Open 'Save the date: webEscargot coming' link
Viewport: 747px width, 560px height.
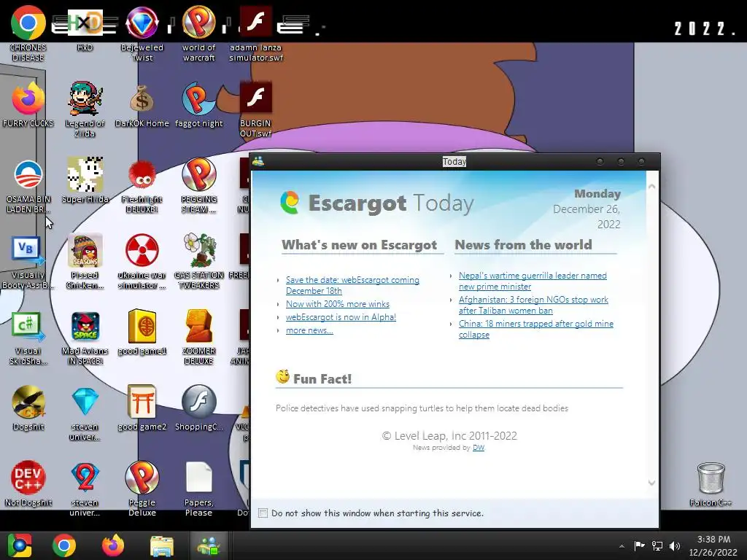click(x=352, y=285)
